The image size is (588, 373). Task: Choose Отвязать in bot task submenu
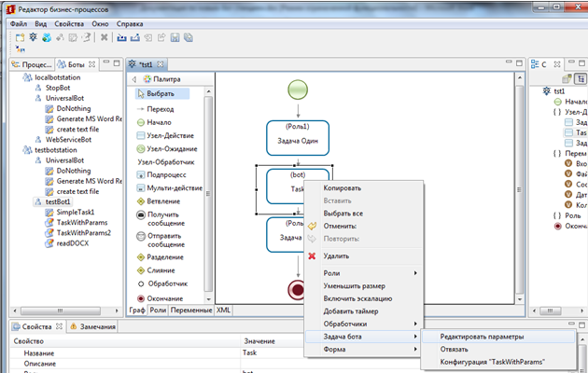(x=455, y=349)
